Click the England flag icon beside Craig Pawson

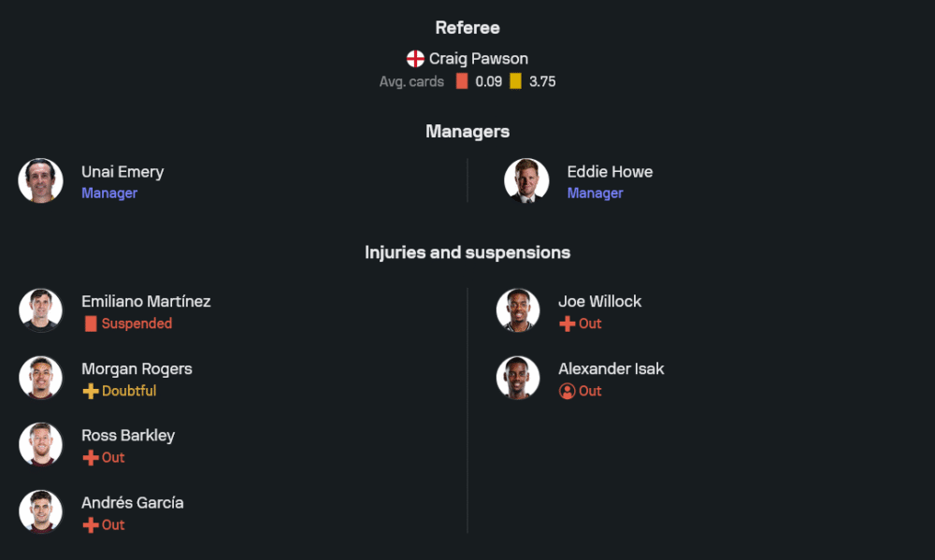pos(415,59)
